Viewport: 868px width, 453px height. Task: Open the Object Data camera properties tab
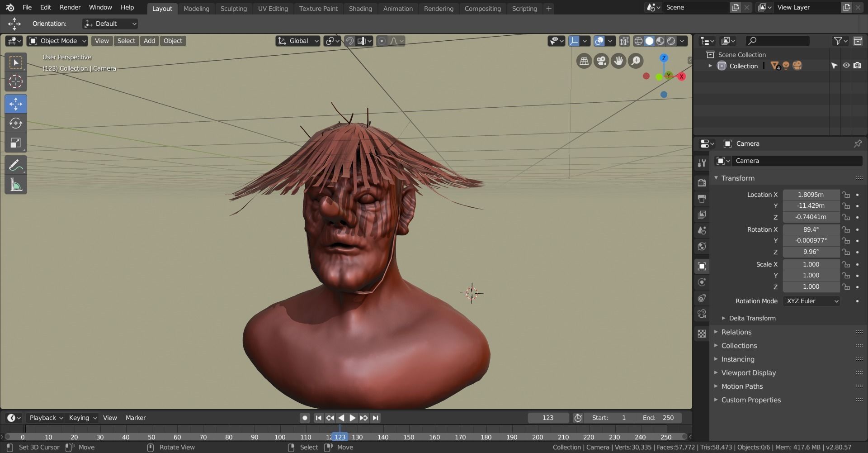click(702, 314)
